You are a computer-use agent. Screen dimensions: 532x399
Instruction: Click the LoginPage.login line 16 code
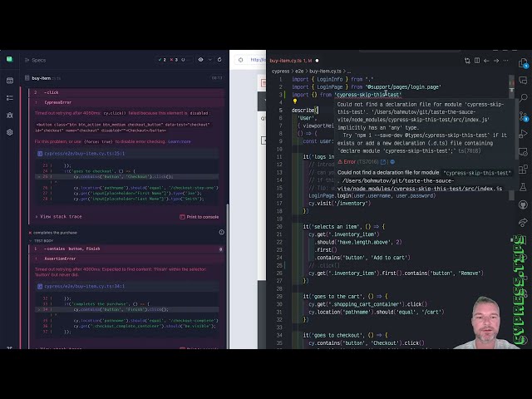pos(372,196)
